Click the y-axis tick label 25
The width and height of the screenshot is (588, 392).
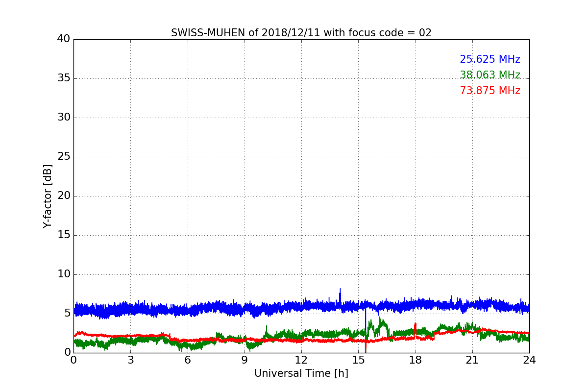pyautogui.click(x=64, y=156)
